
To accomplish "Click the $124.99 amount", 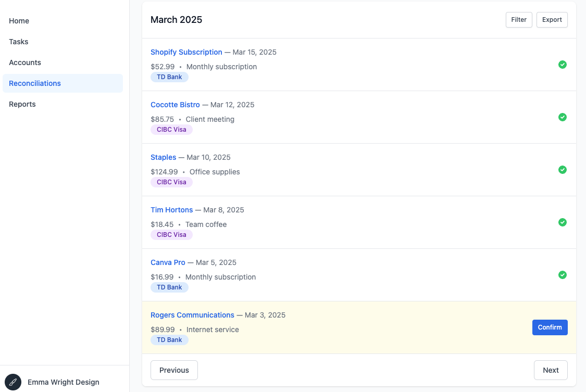I will [x=164, y=172].
